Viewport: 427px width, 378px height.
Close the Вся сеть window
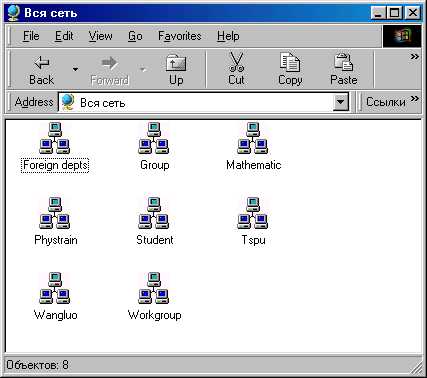tap(413, 13)
